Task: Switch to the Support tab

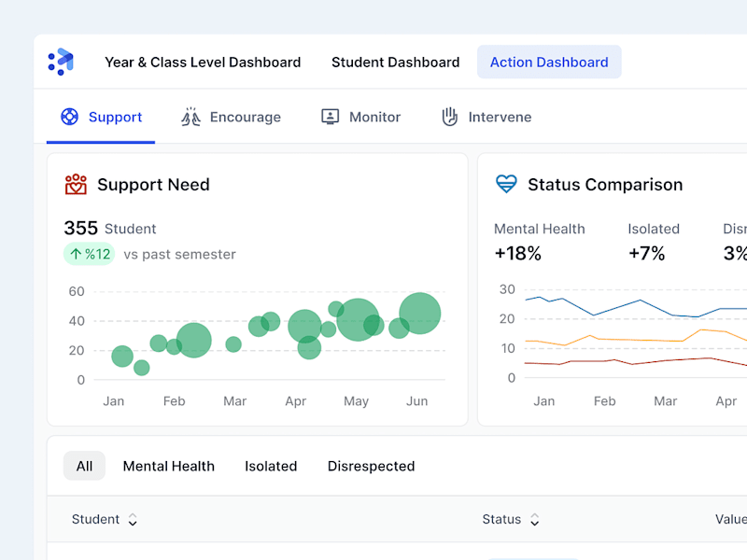Action: pyautogui.click(x=101, y=118)
